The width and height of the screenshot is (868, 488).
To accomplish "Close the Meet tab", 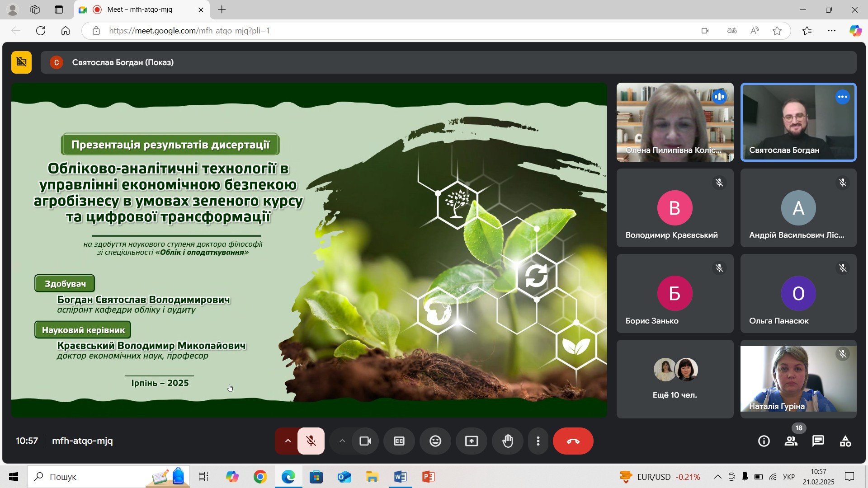I will point(201,9).
